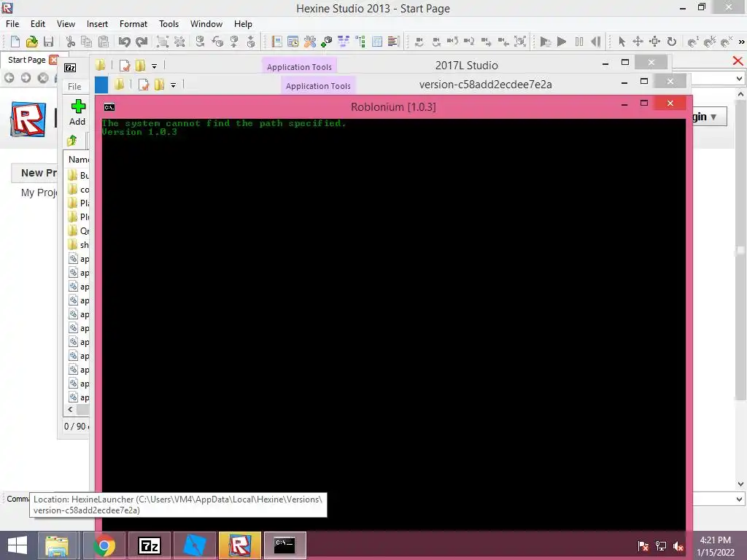This screenshot has height=560, width=747.
Task: Click the Paste clipboard toolbar icon
Action: [x=103, y=42]
